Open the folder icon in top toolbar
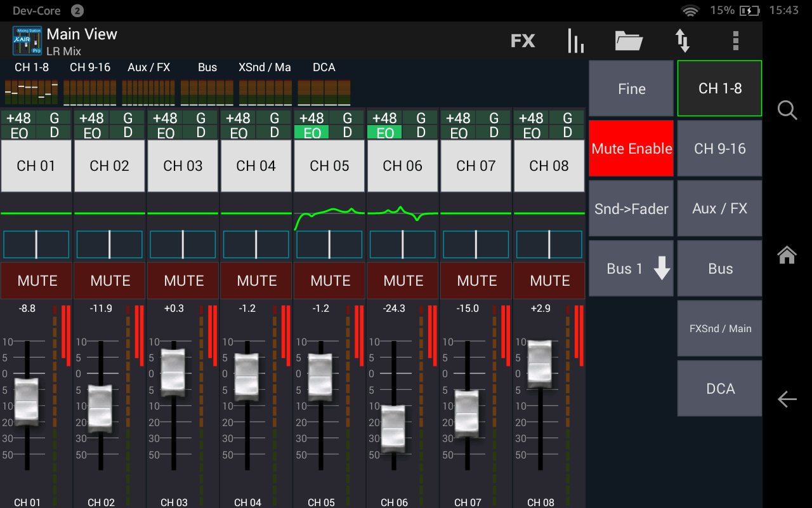This screenshot has width=812, height=508. pos(629,41)
